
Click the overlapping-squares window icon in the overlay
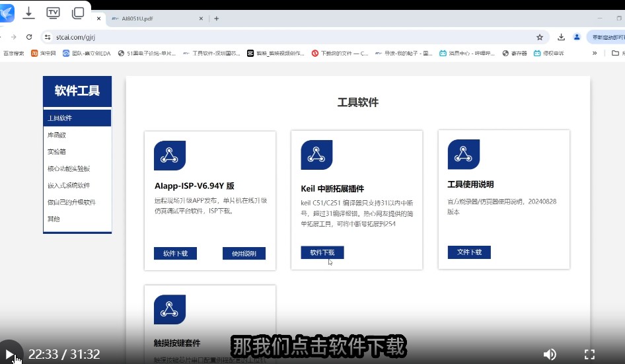(78, 13)
